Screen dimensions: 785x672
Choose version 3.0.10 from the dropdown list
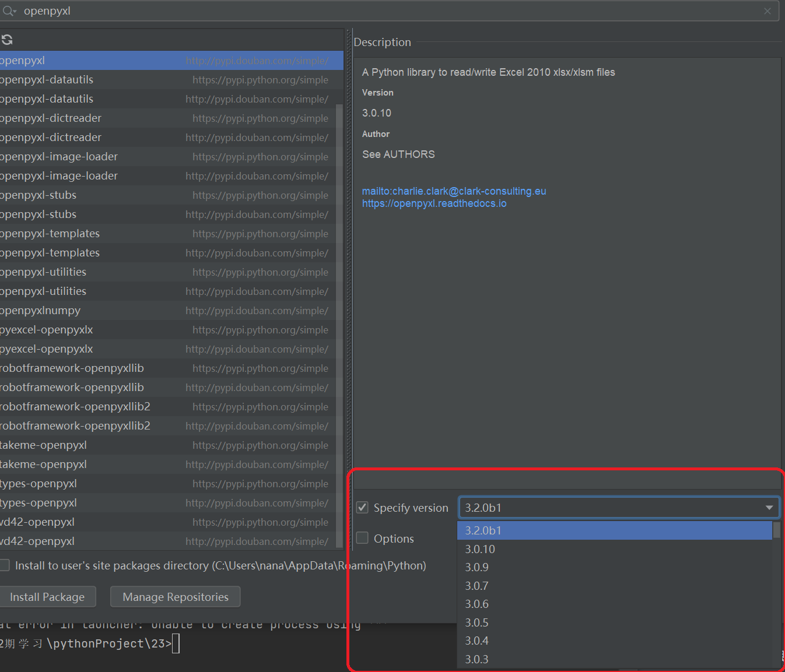click(615, 549)
